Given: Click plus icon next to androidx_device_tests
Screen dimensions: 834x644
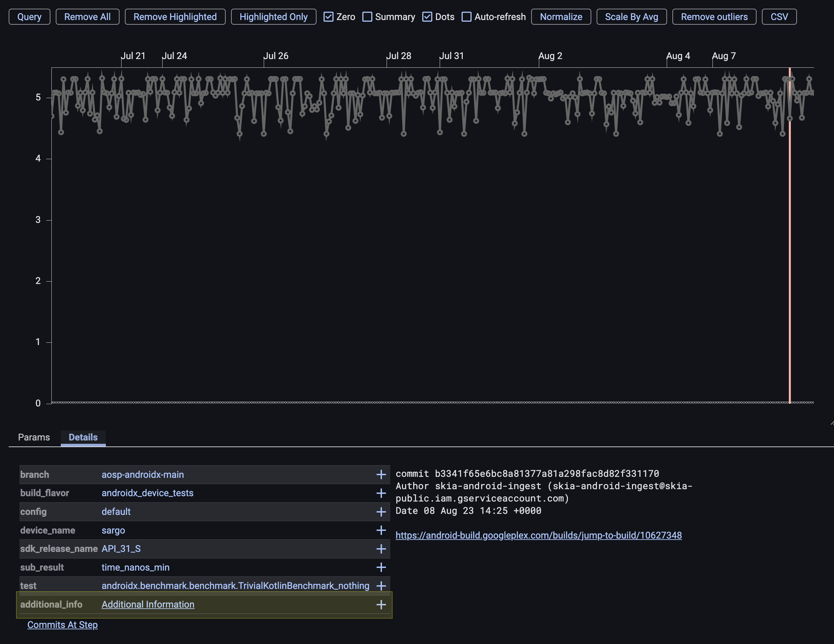Looking at the screenshot, I should click(381, 493).
